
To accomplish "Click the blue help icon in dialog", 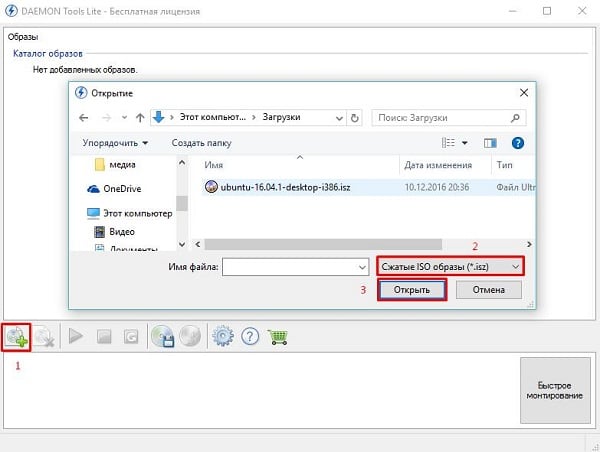I will coord(518,143).
